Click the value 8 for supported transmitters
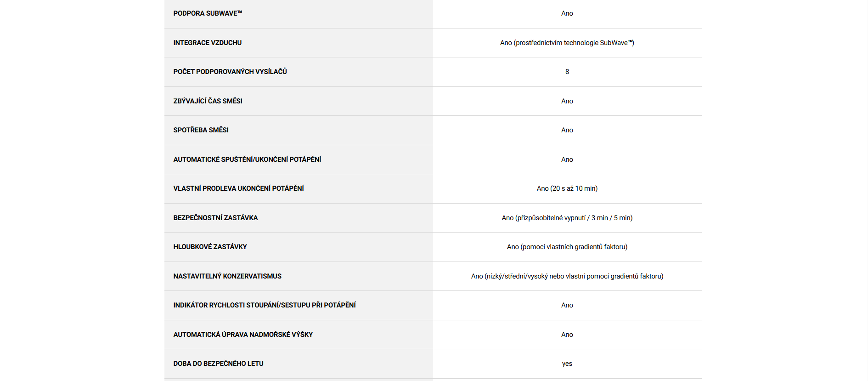Image resolution: width=868 pixels, height=381 pixels. (567, 72)
